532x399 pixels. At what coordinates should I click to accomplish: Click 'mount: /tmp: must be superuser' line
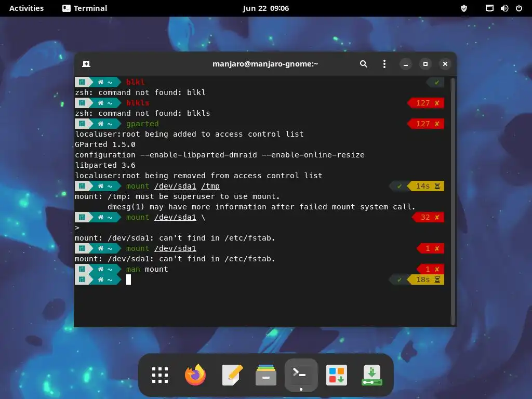tap(177, 196)
